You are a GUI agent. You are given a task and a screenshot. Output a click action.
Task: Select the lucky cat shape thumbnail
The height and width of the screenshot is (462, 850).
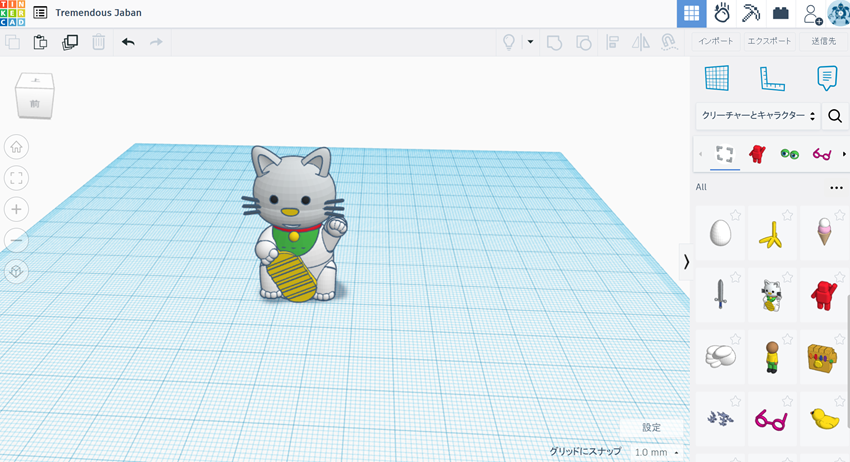coord(771,294)
